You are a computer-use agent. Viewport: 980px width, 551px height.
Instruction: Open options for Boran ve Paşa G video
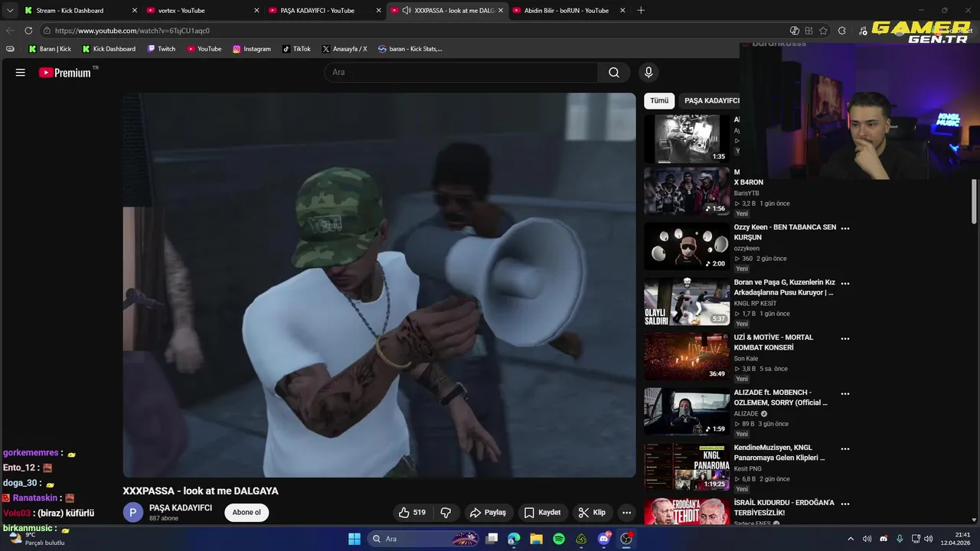pyautogui.click(x=845, y=283)
